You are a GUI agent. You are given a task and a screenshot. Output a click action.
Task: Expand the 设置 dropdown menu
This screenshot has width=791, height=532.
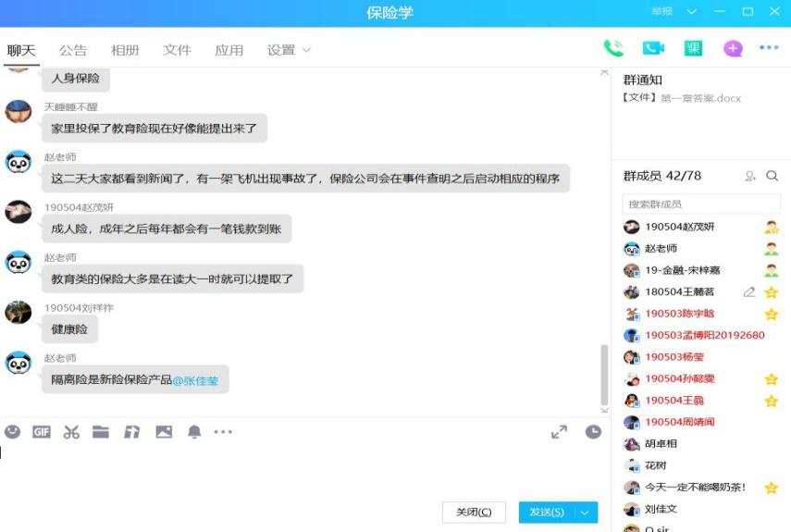289,50
